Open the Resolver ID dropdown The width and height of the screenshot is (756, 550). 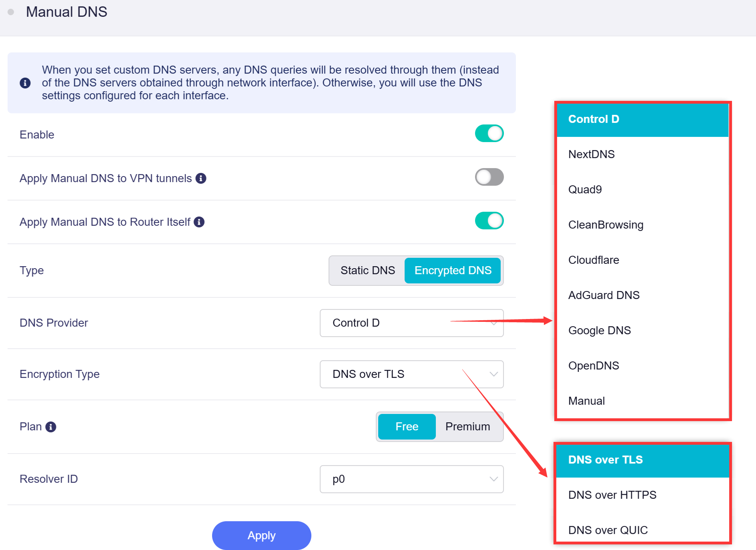(x=411, y=479)
